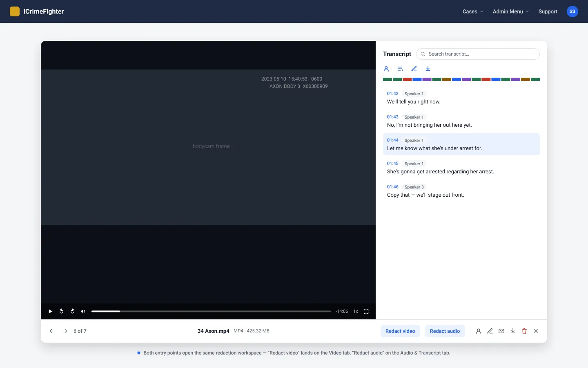Open the Admin Menu dropdown
This screenshot has width=588, height=368.
pyautogui.click(x=511, y=11)
